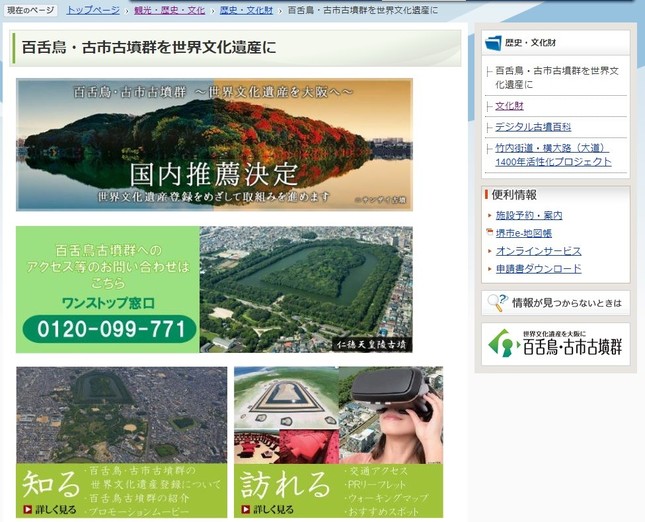Click the 便利情報 heading
This screenshot has height=522, width=645.
(x=514, y=195)
